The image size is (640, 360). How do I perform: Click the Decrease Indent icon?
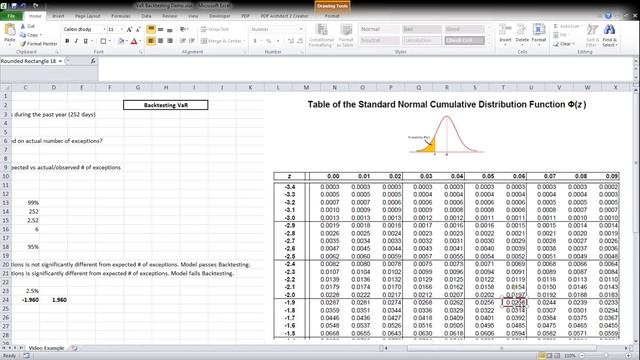pos(183,41)
